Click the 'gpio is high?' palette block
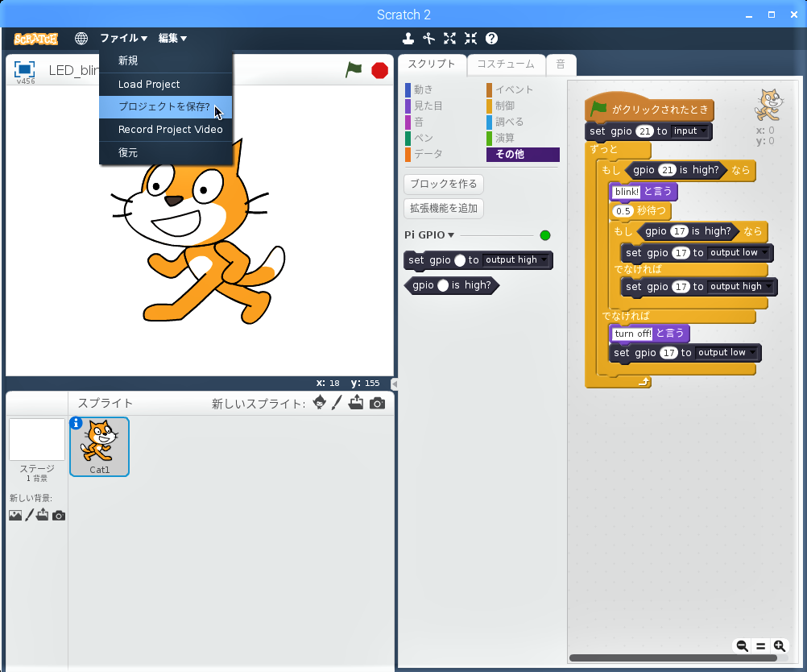 click(451, 285)
